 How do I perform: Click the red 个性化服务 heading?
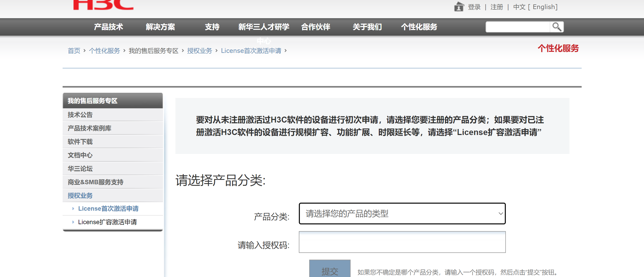tap(558, 48)
